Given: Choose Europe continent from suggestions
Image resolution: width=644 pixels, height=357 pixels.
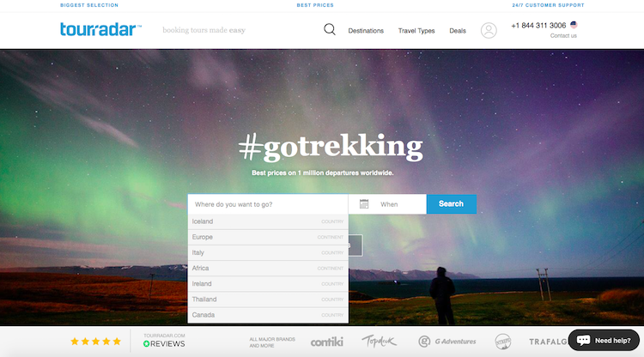Looking at the screenshot, I should 268,237.
